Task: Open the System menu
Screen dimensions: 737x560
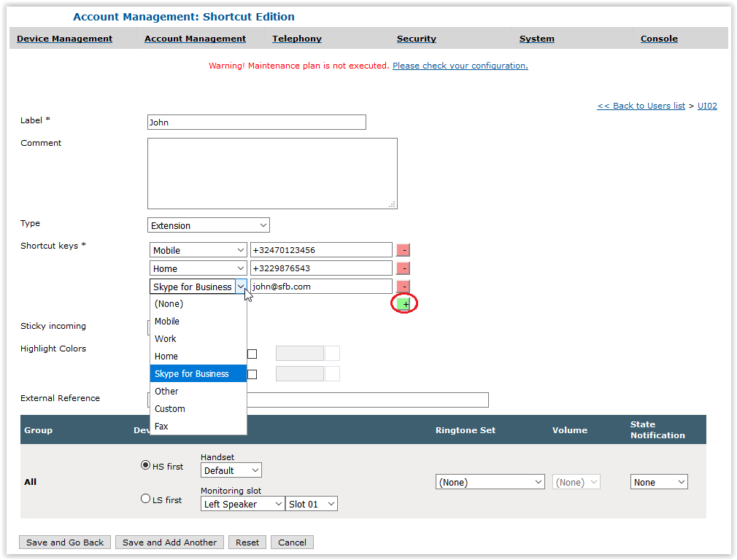Action: coord(537,39)
